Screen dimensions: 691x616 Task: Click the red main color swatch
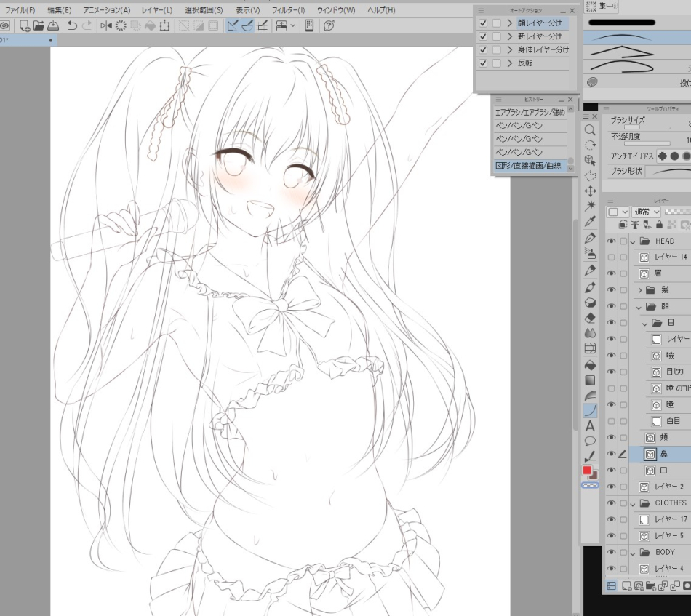point(587,471)
